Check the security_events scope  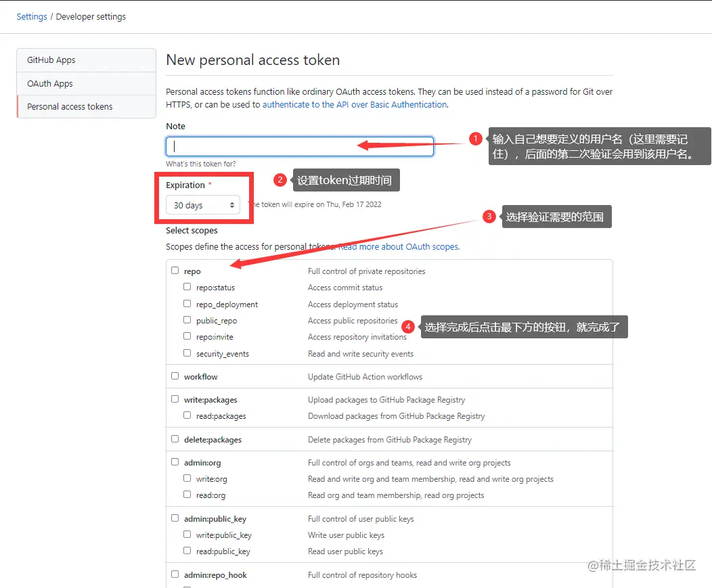point(187,353)
